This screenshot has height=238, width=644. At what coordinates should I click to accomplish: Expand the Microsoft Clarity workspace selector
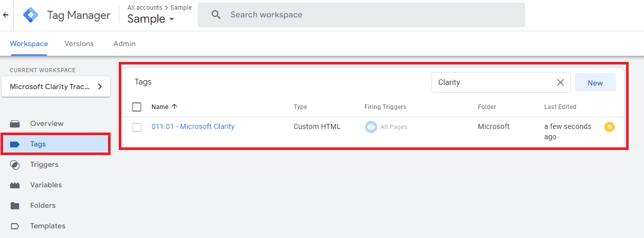point(56,86)
